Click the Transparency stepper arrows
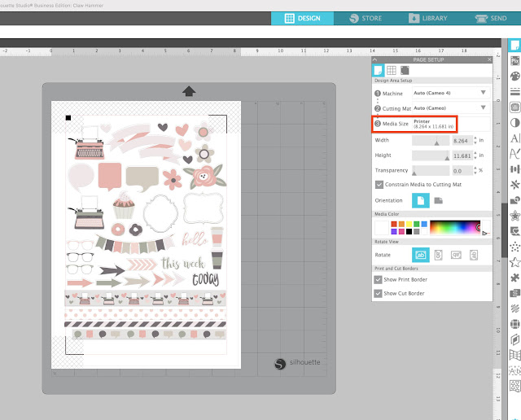This screenshot has width=521, height=420. [475, 170]
